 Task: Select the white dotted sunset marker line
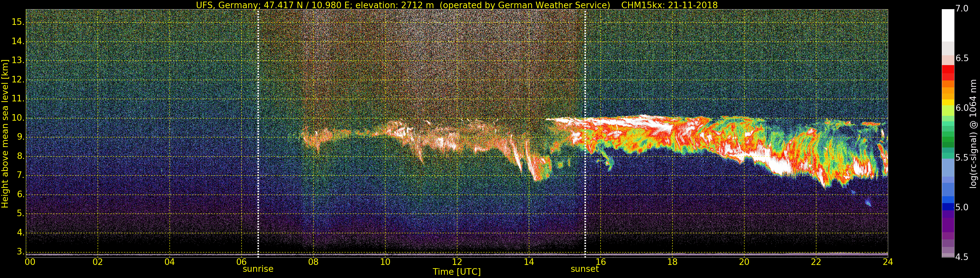point(585,133)
